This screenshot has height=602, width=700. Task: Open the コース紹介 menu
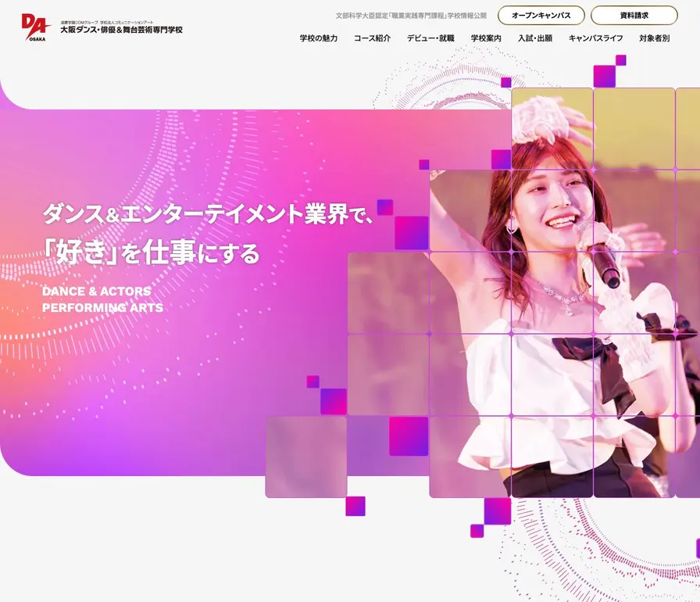point(372,38)
